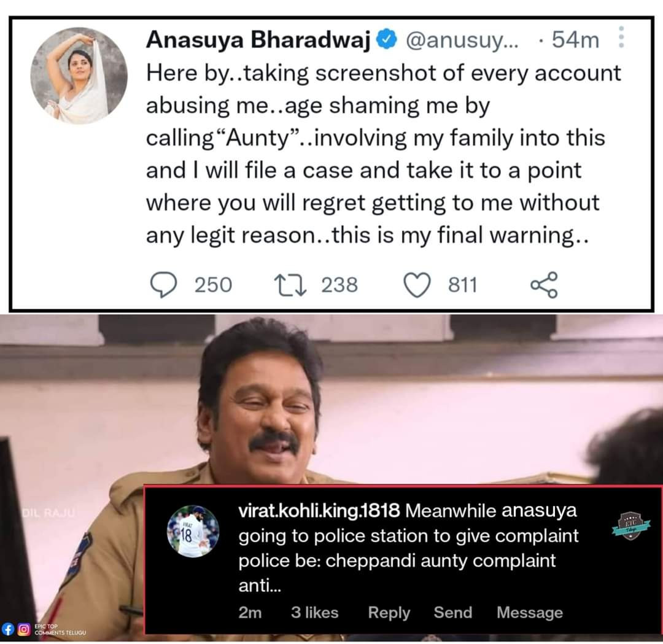Viewport: 663px width, 644px height.
Task: Click the Epic Telugu watermark badge
Action: click(630, 524)
